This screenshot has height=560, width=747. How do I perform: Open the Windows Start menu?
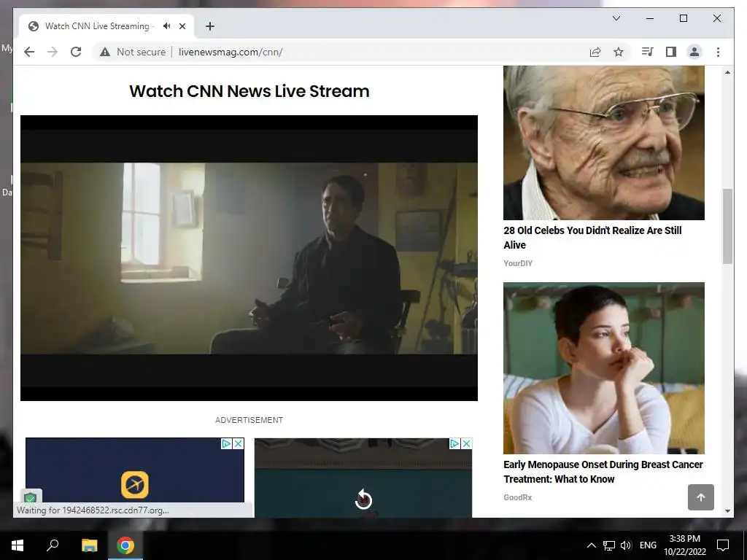[x=18, y=545]
